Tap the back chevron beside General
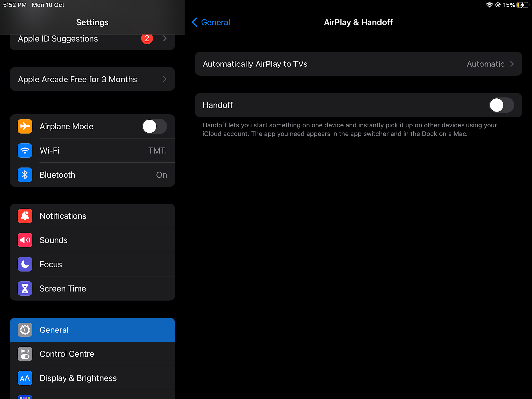Image resolution: width=532 pixels, height=399 pixels. click(195, 22)
